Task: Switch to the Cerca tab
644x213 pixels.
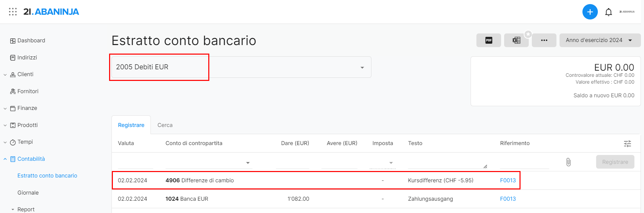Action: pos(165,125)
